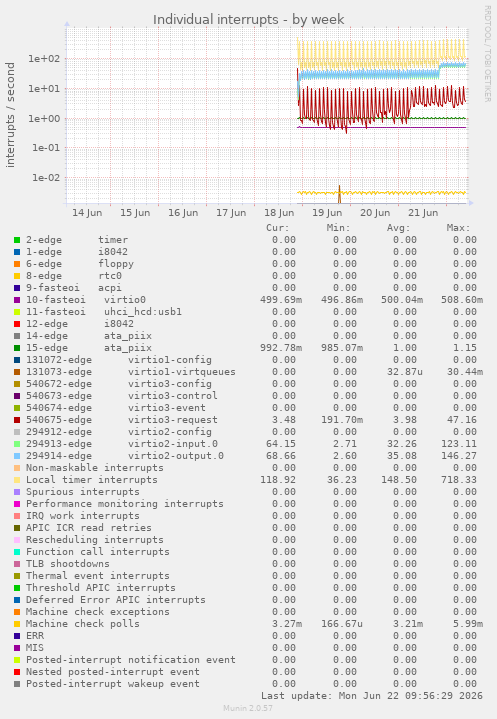
Task: Click the virtio1-virtqueues legend label
Action: click(182, 372)
